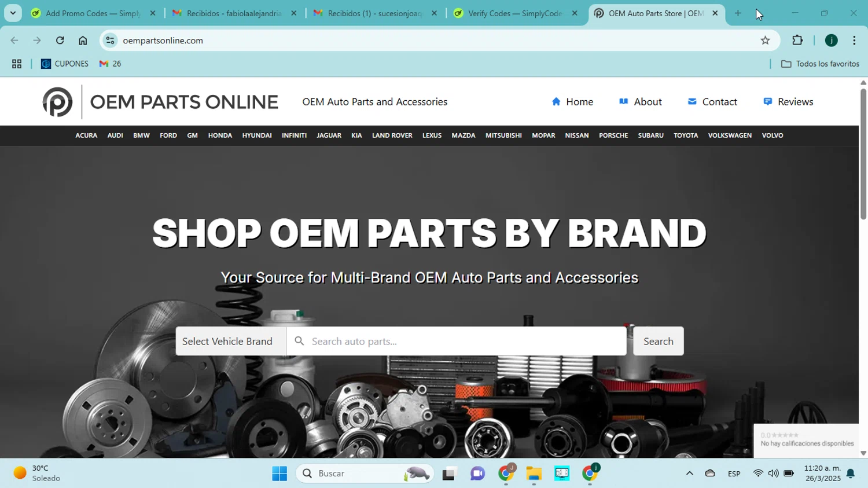Click the Home house icon
868x488 pixels.
[x=556, y=102]
